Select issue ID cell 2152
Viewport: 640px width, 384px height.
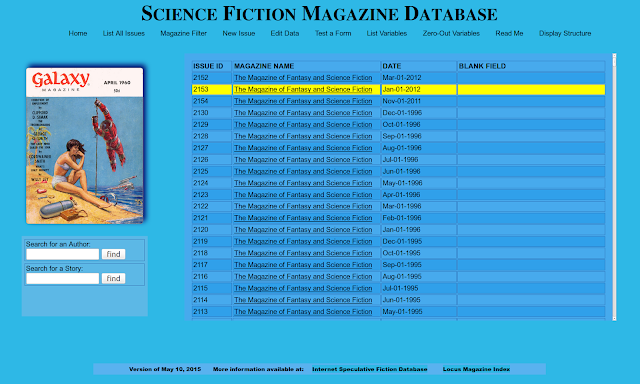[212, 78]
